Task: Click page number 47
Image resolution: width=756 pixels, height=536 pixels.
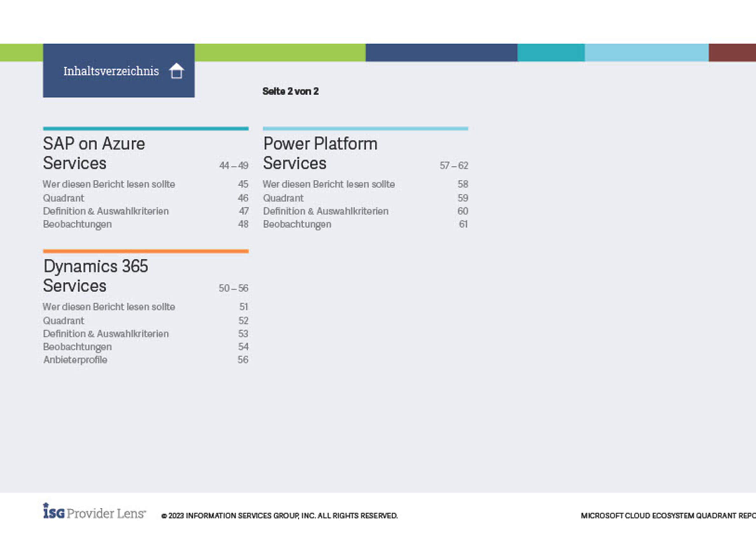Action: pyautogui.click(x=244, y=211)
